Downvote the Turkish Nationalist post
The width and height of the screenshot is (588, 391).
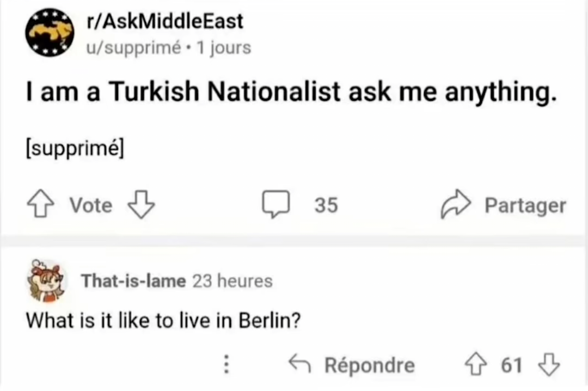point(142,204)
